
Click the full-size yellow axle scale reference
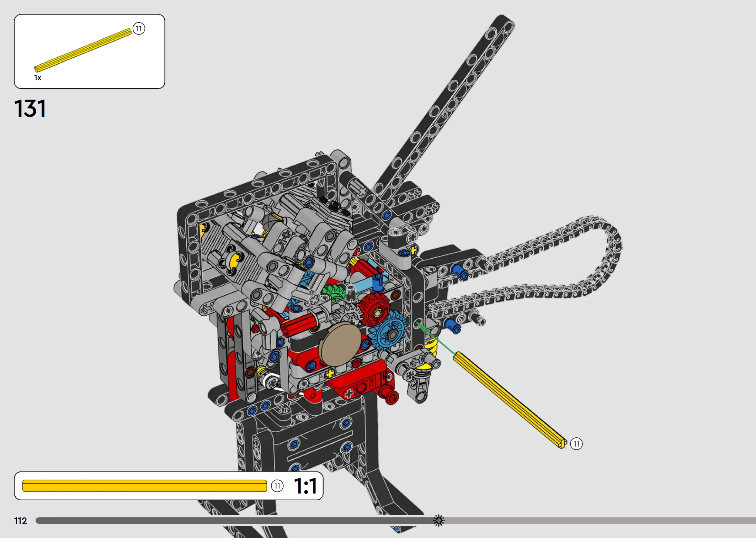tap(145, 486)
